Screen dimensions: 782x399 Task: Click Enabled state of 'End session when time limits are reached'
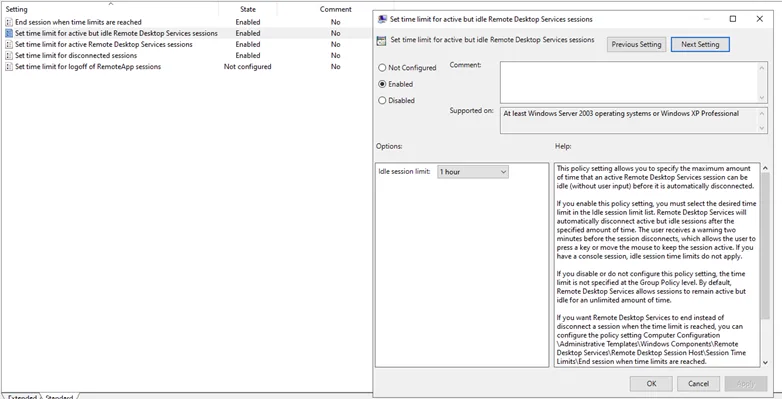click(248, 22)
